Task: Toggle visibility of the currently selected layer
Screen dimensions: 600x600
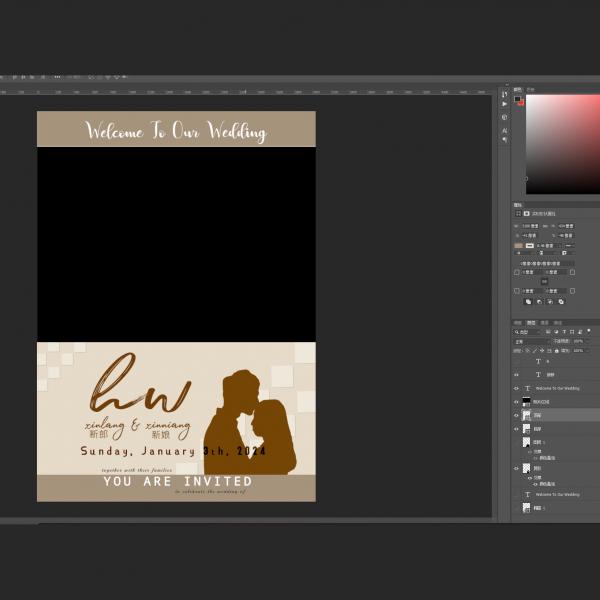Action: pos(516,415)
